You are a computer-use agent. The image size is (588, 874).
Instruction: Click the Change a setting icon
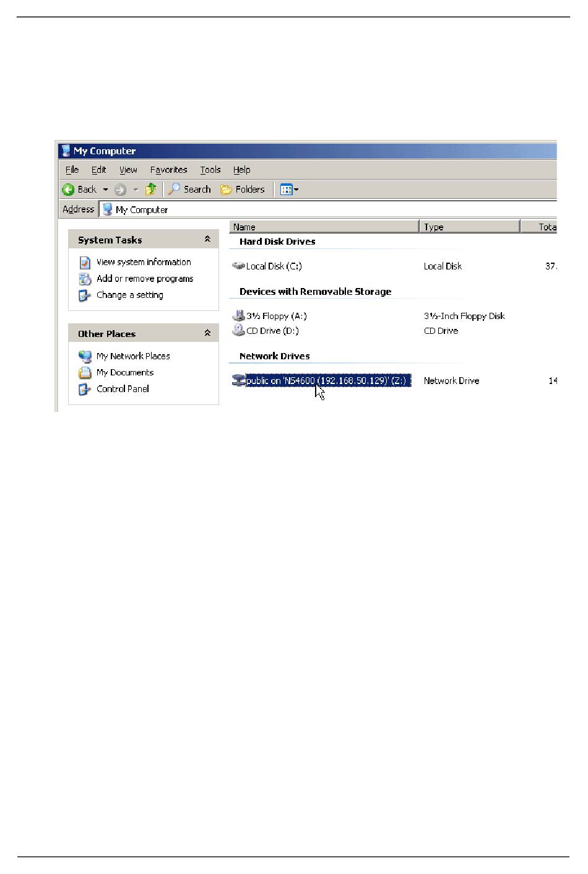85,295
